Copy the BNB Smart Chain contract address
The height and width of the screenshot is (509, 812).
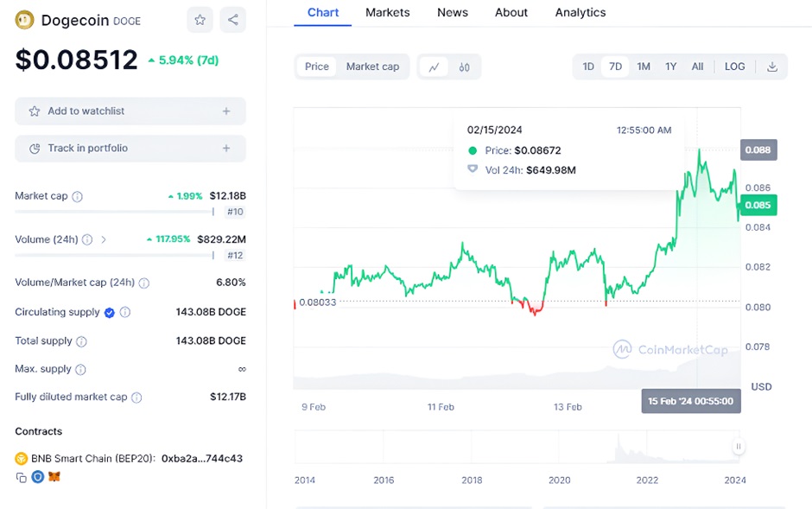22,477
